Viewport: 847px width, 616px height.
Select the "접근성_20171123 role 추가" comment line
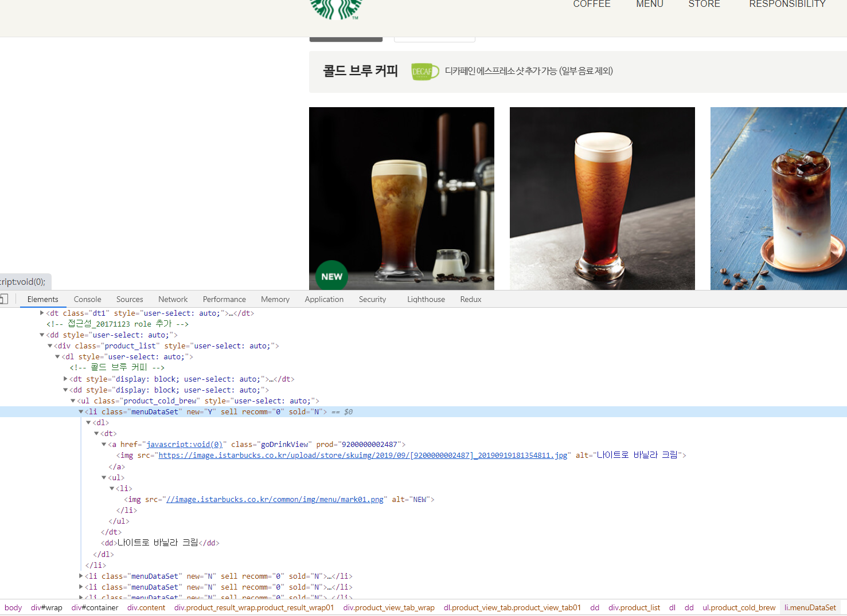pos(118,324)
